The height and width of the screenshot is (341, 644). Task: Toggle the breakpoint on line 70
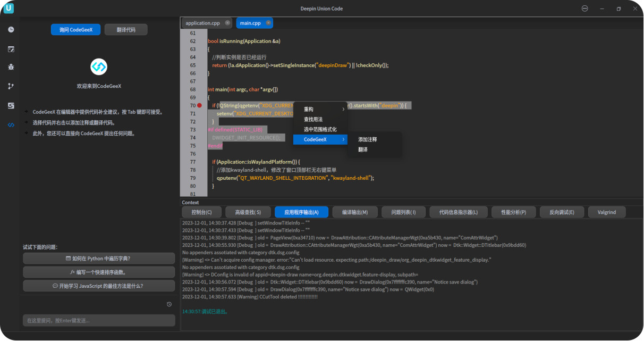tap(200, 105)
